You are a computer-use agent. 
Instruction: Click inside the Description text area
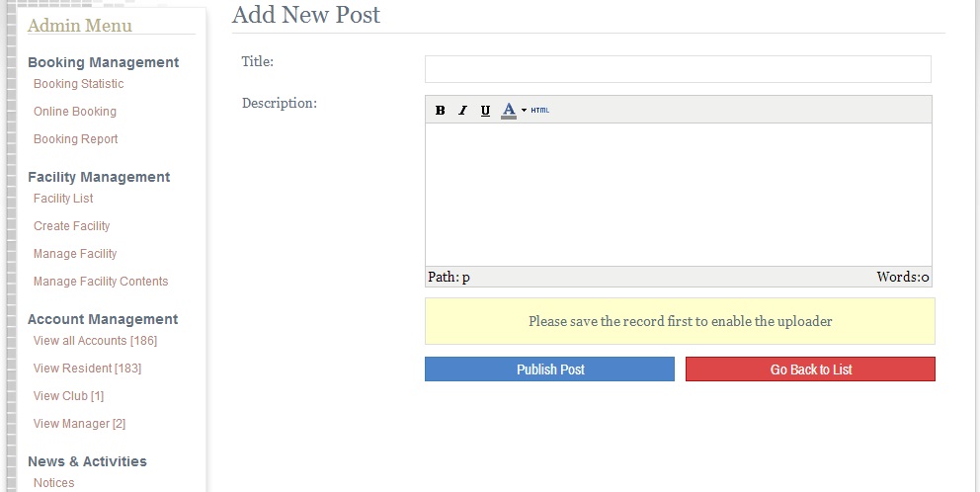tap(678, 195)
